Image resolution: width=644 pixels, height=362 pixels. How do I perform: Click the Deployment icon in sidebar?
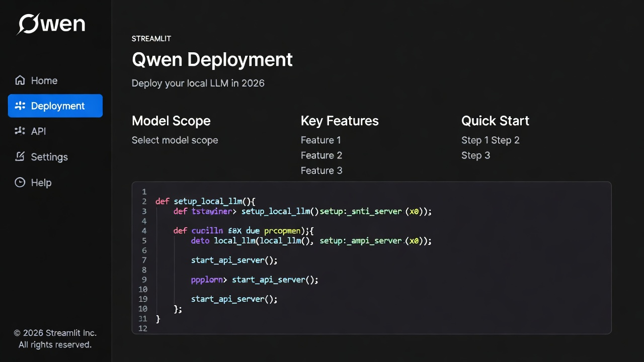[20, 106]
